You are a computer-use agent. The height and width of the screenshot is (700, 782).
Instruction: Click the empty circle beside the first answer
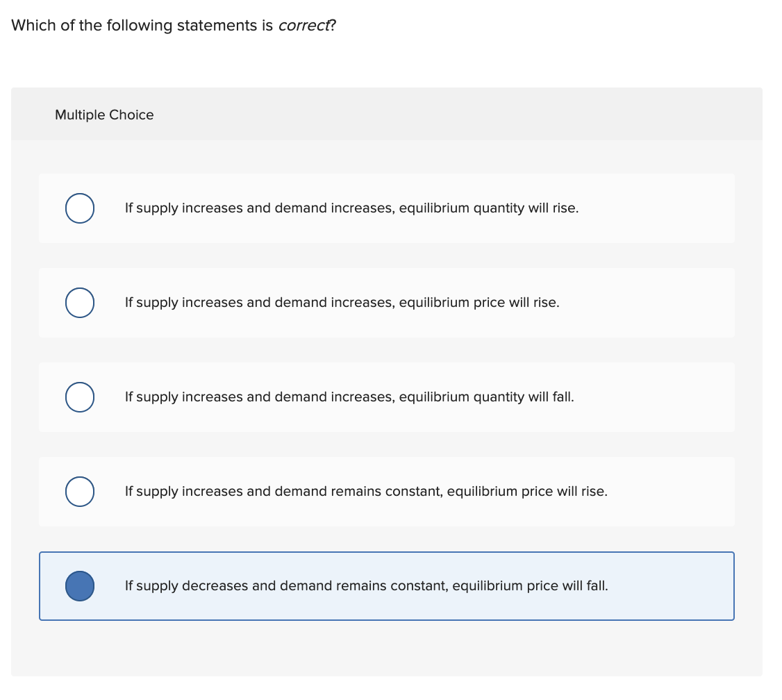point(79,208)
